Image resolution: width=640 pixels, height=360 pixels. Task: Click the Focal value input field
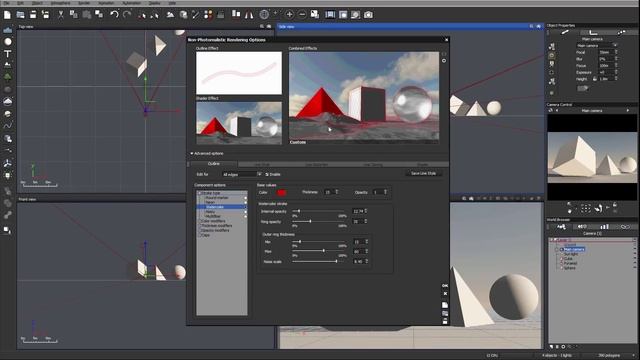coord(606,52)
